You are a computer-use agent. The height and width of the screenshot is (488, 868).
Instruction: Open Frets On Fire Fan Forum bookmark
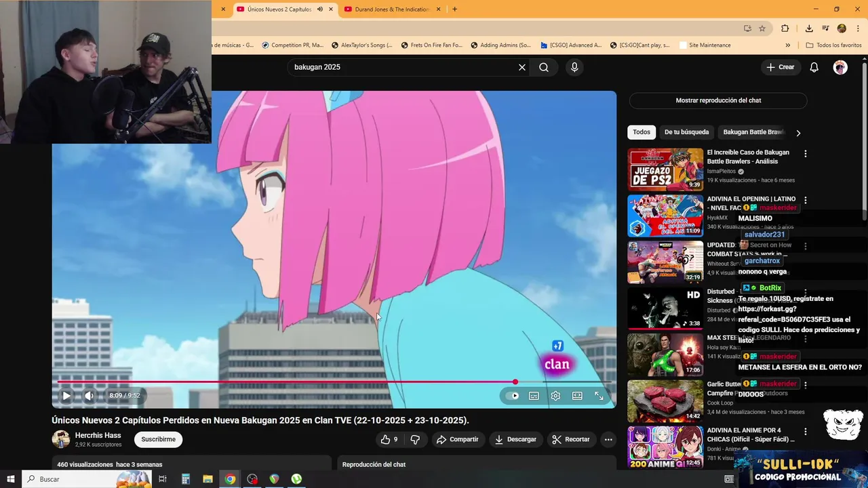(x=431, y=45)
